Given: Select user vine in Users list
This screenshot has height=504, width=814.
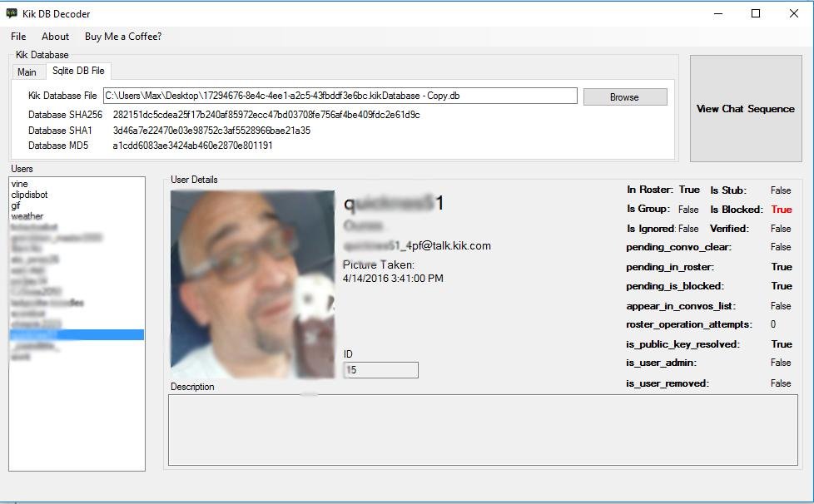Looking at the screenshot, I should pos(20,184).
